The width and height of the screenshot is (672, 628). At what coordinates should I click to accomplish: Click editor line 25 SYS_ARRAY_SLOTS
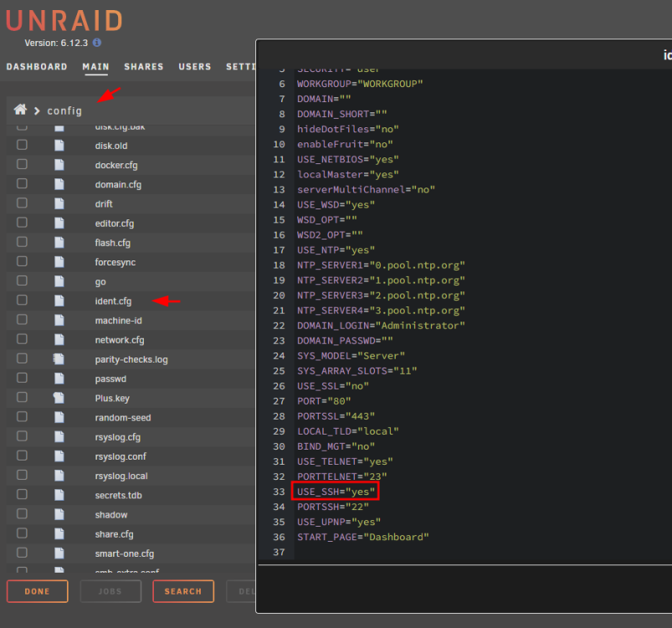coord(357,371)
